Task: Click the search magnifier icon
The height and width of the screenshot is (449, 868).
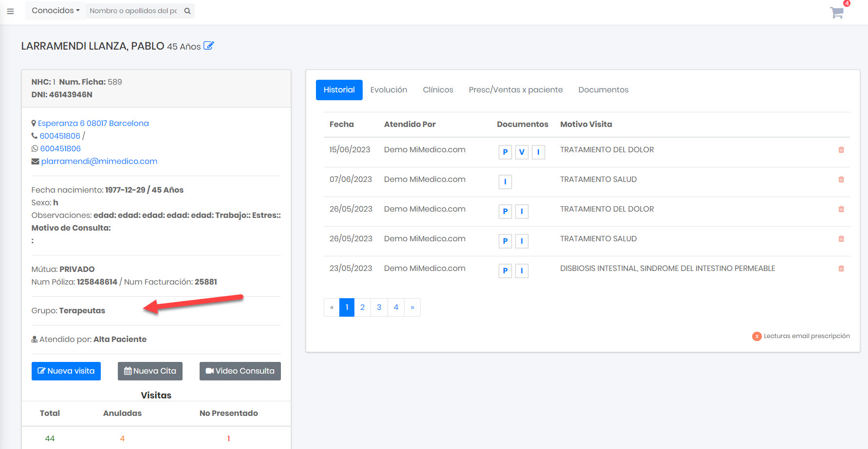Action: click(187, 11)
